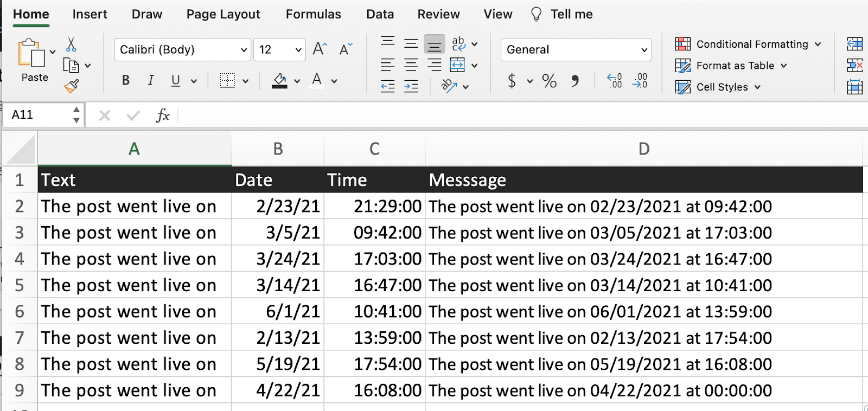Toggle center horizontal alignment

click(x=411, y=65)
